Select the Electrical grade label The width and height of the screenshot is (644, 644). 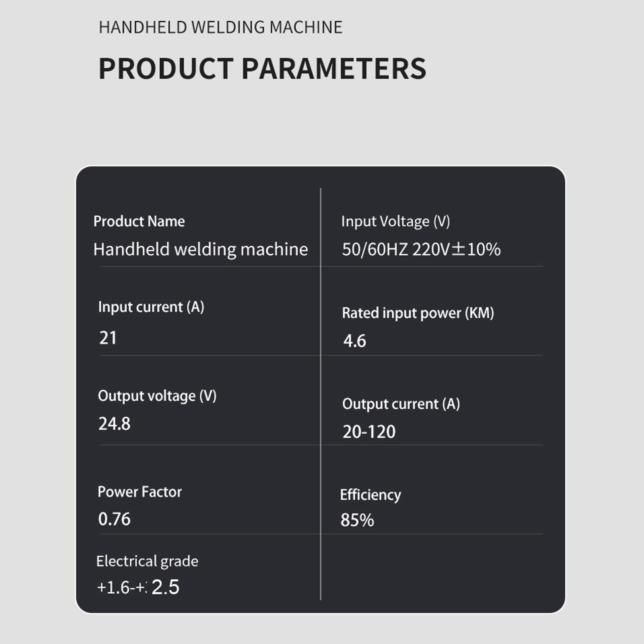tap(147, 561)
